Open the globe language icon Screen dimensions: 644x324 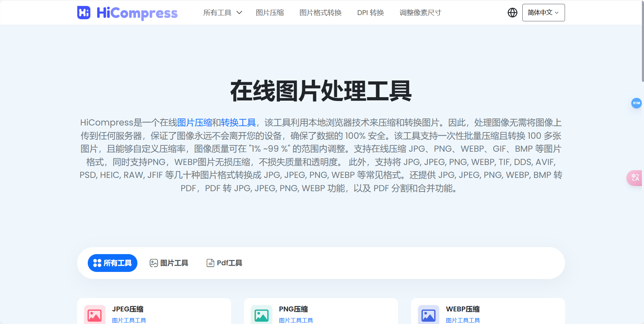(x=512, y=12)
